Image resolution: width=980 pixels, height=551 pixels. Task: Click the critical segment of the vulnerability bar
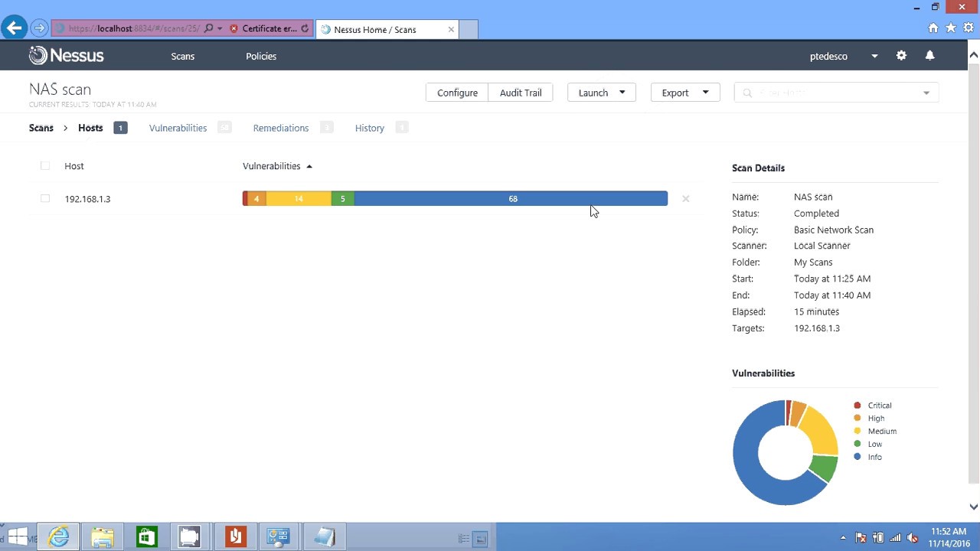[245, 199]
